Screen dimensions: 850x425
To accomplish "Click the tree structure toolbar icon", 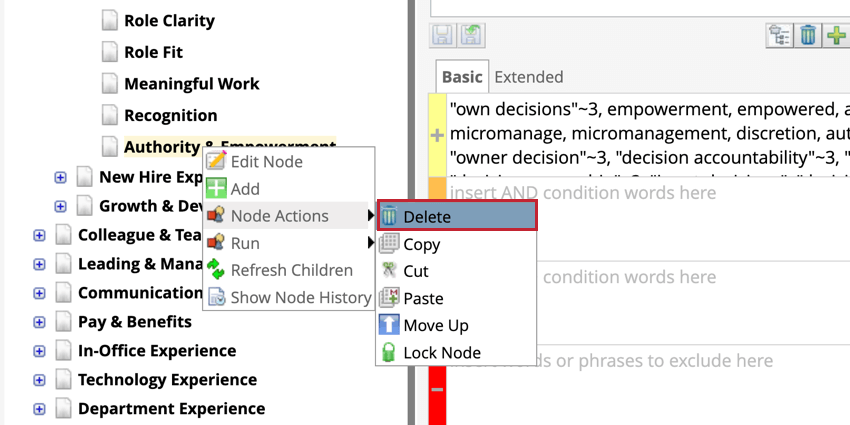I will click(x=779, y=35).
